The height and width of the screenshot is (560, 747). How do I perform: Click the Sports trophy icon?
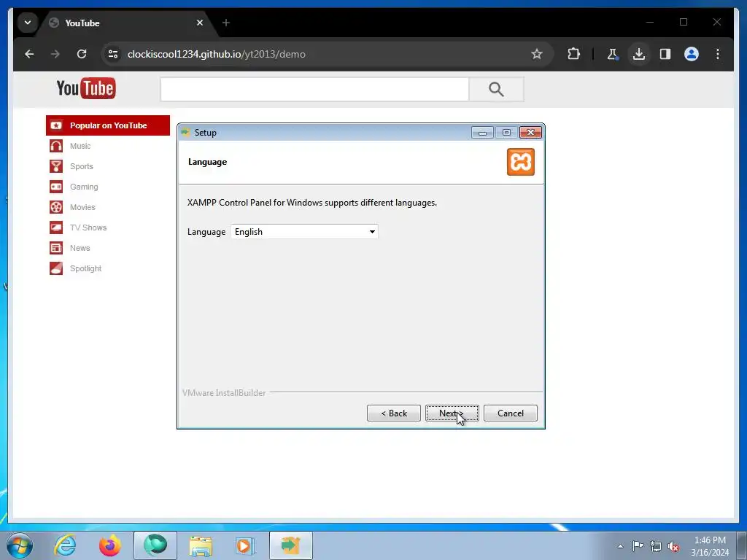pos(56,166)
